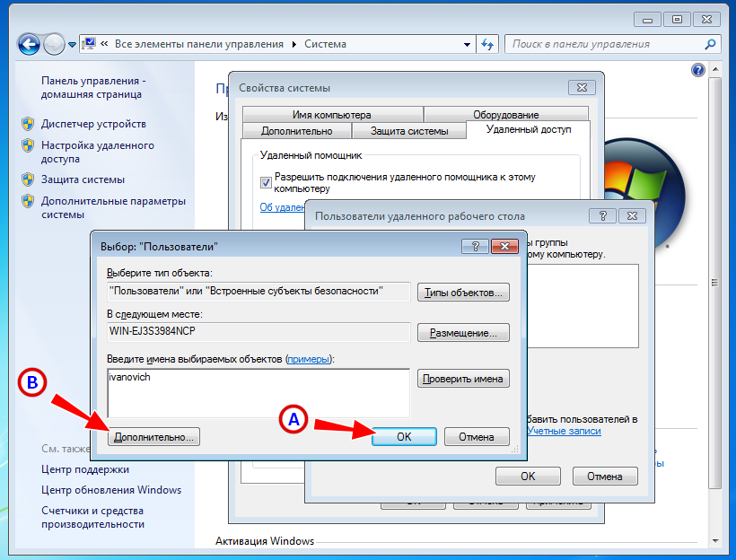Image resolution: width=736 pixels, height=560 pixels.
Task: Click Проверить имена button
Action: pyautogui.click(x=463, y=379)
